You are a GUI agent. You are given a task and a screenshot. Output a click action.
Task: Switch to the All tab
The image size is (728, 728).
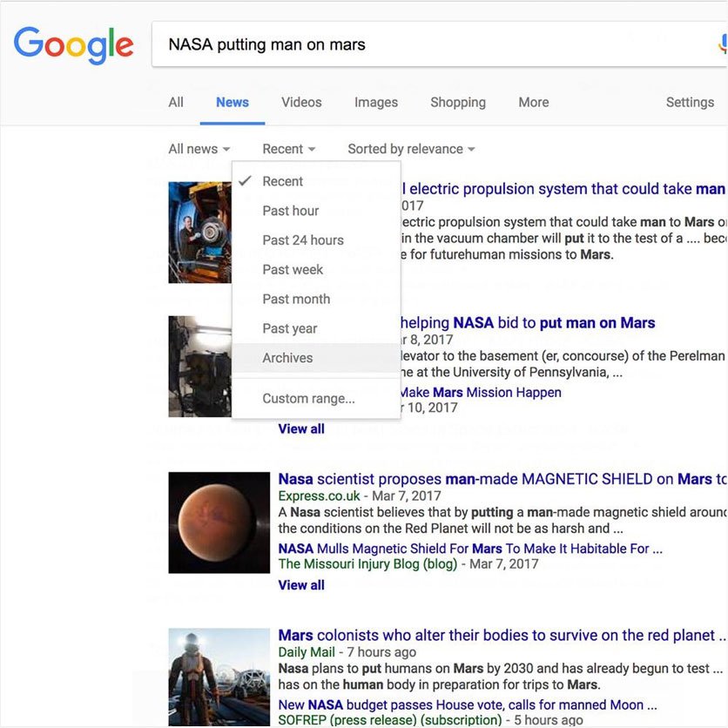point(176,102)
